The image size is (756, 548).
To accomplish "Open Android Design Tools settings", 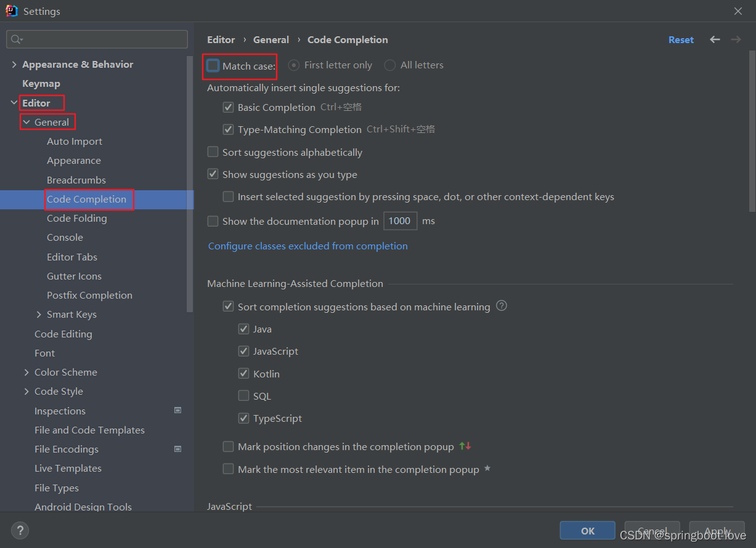I will tap(83, 507).
